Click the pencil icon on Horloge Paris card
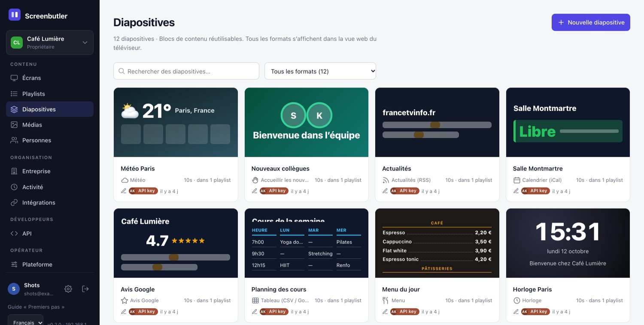This screenshot has width=644, height=325. click(516, 312)
